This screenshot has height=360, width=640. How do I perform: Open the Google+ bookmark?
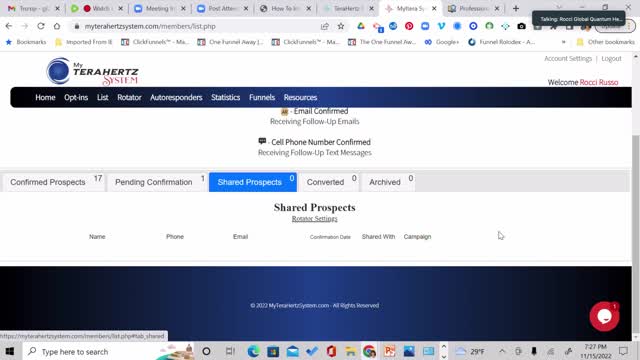pos(442,42)
